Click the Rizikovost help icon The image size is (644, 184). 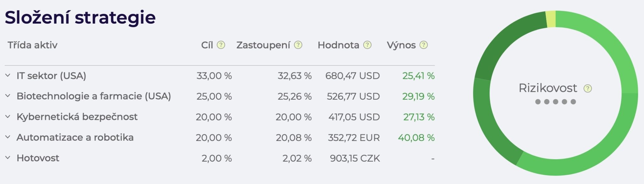pyautogui.click(x=587, y=88)
